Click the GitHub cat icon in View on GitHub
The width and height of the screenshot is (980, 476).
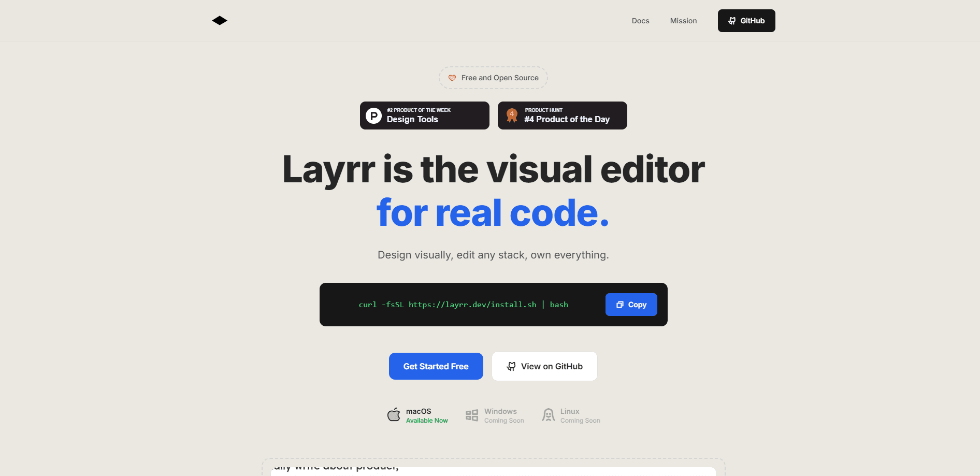click(511, 366)
